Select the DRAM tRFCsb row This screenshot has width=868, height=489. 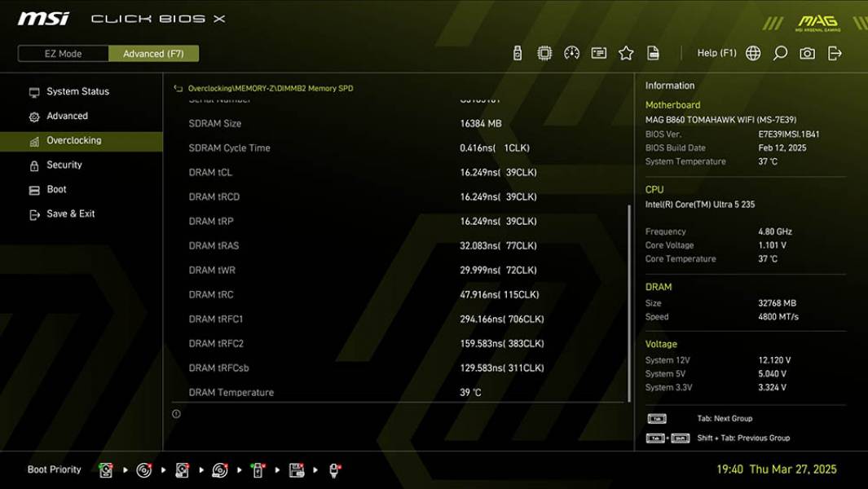pos(399,368)
